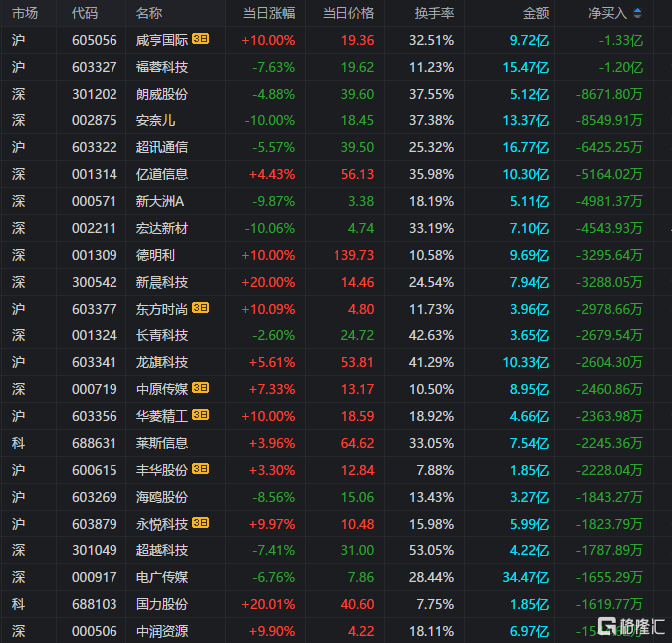Select stock code 688103

[95, 604]
